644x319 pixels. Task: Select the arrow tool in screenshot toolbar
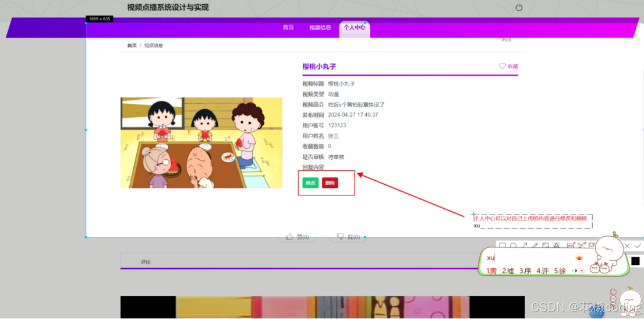[x=525, y=246]
